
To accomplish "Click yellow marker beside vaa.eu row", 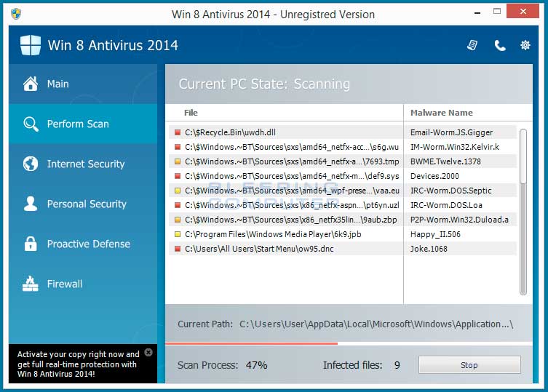I will pos(178,191).
